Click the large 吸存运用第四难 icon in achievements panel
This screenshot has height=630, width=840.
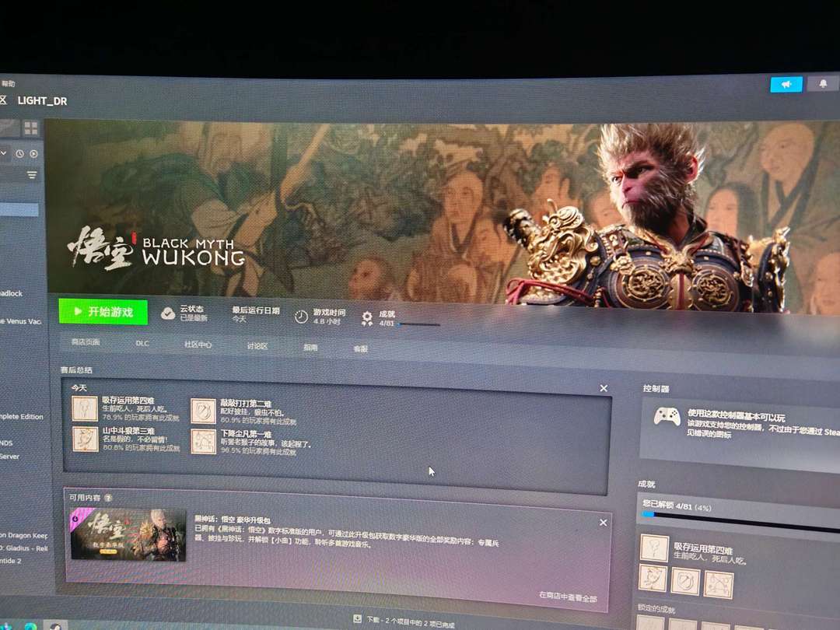click(x=654, y=548)
